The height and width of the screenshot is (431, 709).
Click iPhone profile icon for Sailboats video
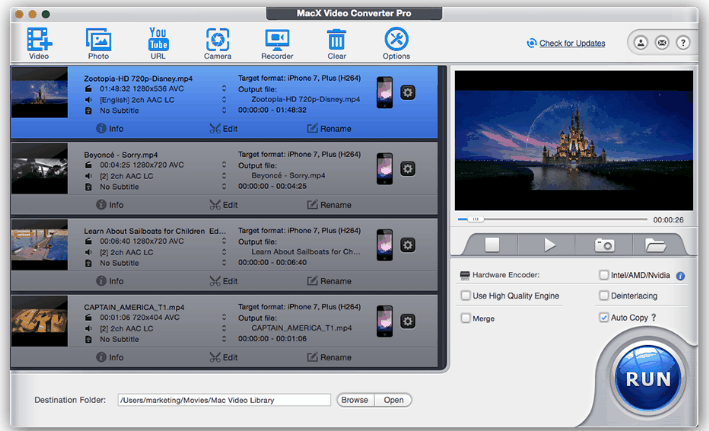click(385, 245)
